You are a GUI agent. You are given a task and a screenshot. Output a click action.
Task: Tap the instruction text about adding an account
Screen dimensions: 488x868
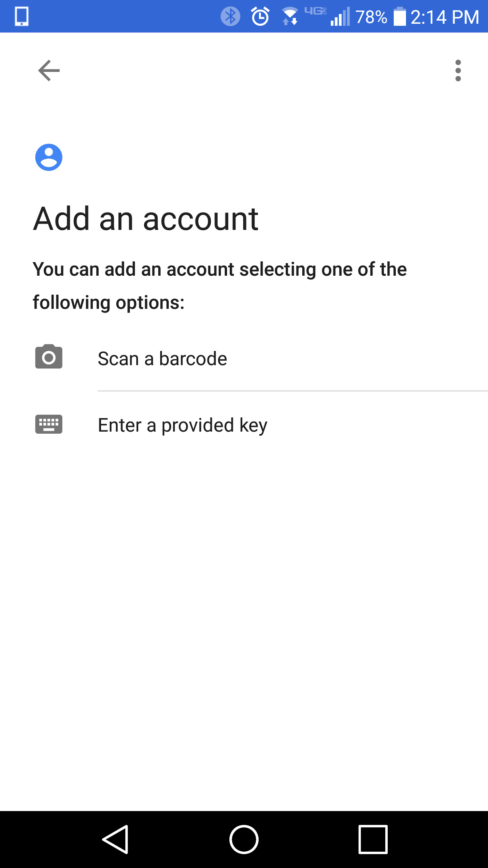(x=219, y=286)
